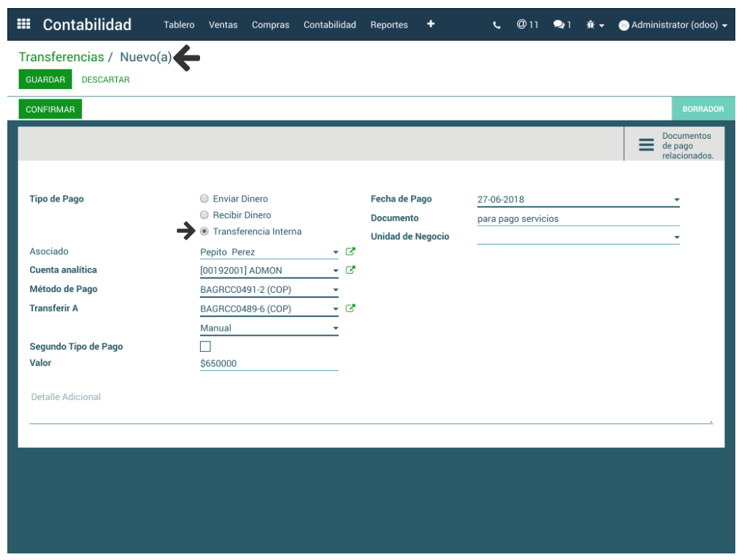Open the Ventas menu
747x560 pixels.
coord(223,25)
